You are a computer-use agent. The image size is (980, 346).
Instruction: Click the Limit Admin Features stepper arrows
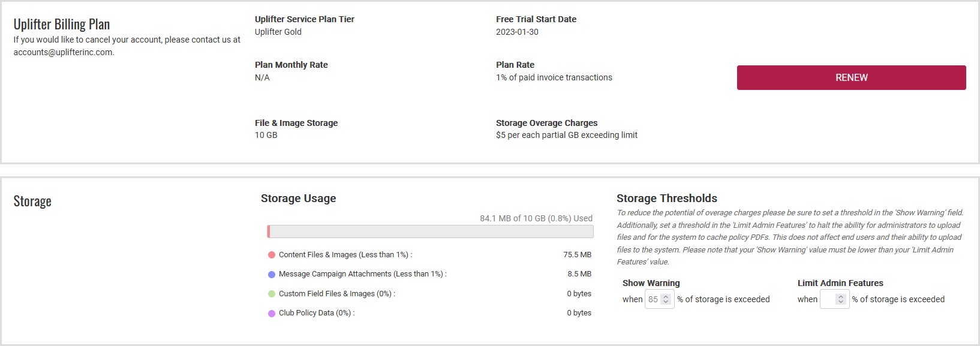(841, 299)
